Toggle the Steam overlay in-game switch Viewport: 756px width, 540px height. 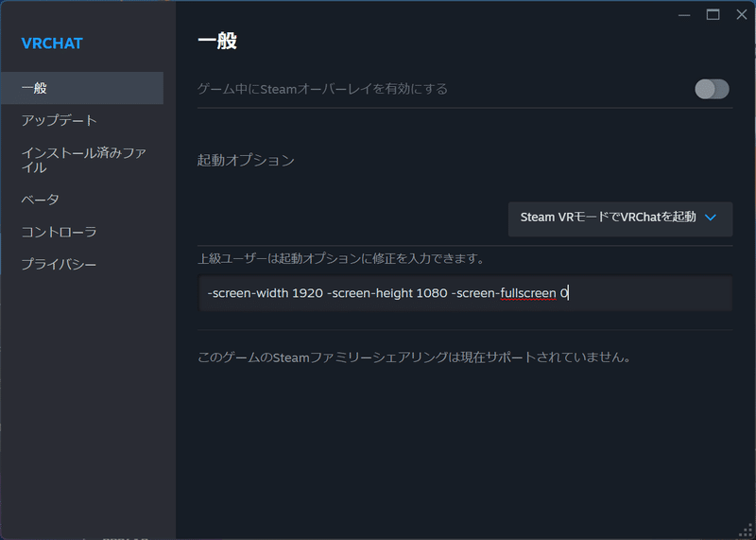[712, 89]
